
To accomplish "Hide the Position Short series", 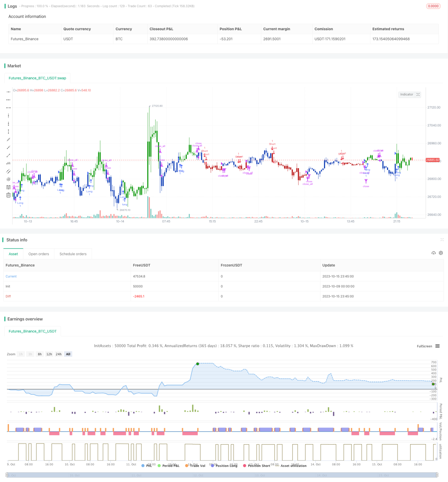I will 257,465.
